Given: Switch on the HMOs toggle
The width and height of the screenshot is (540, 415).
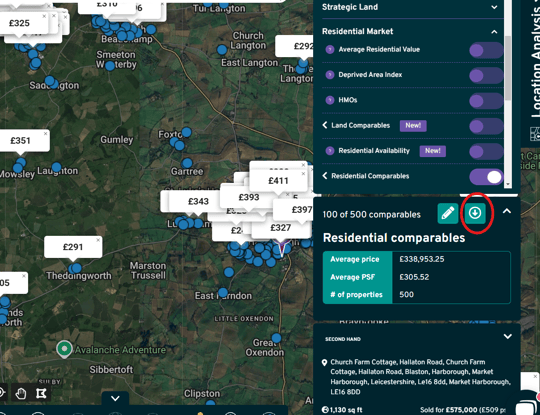Looking at the screenshot, I should click(x=486, y=101).
